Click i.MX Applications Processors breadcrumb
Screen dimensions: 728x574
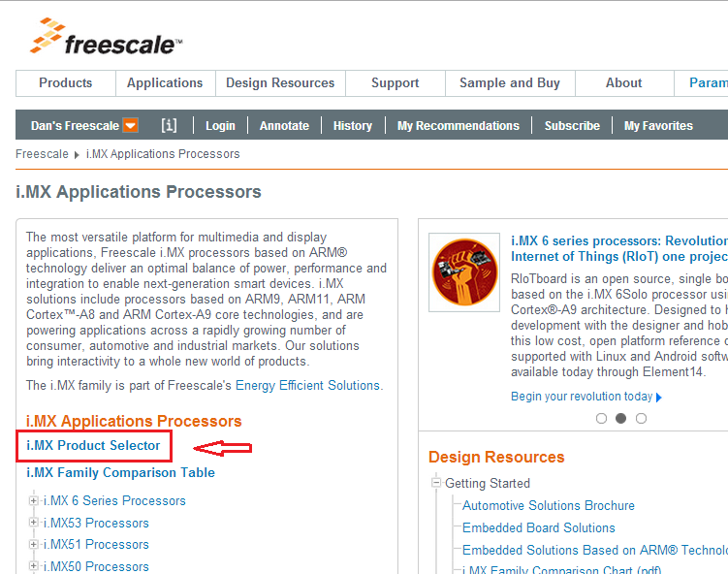tap(163, 154)
